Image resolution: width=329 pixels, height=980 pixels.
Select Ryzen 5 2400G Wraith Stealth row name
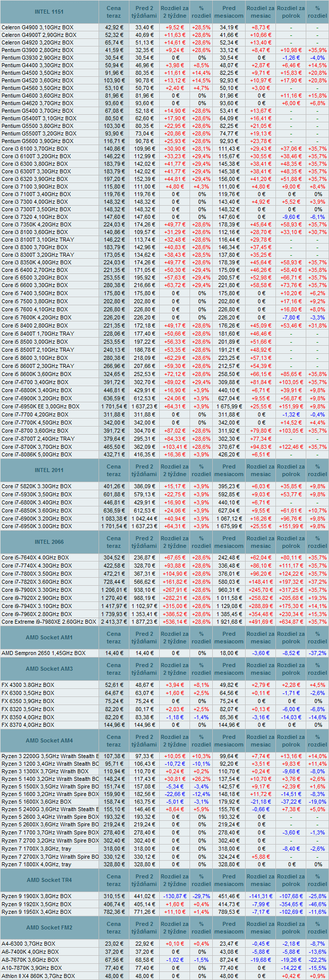coord(50,809)
